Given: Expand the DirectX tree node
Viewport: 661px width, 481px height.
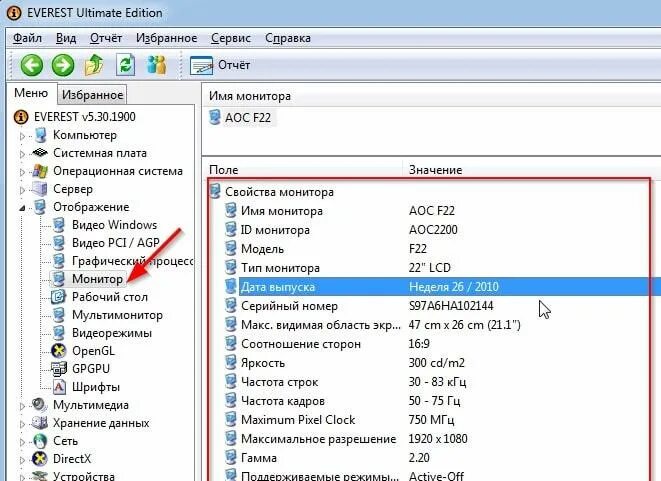Looking at the screenshot, I should coord(22,460).
